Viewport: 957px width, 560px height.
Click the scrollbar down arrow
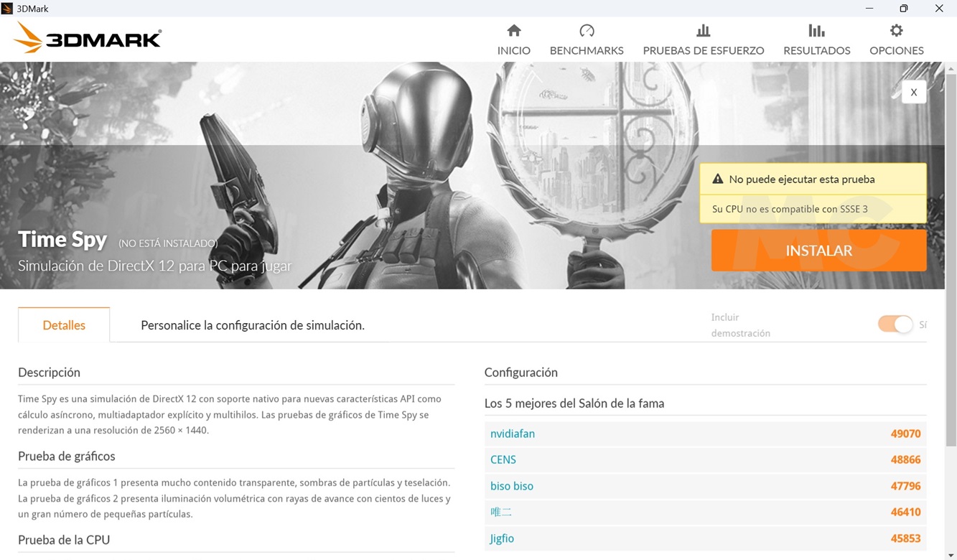pos(951,554)
